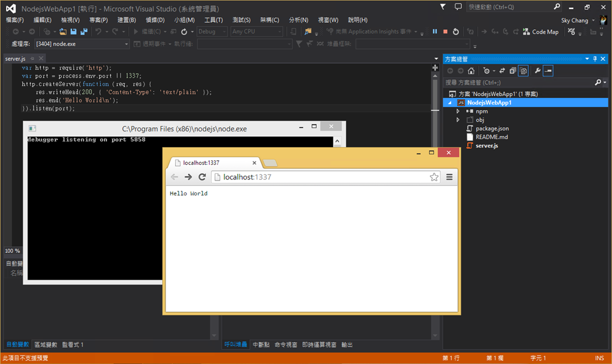Toggle Show All Files in Solution Explorer

point(523,71)
